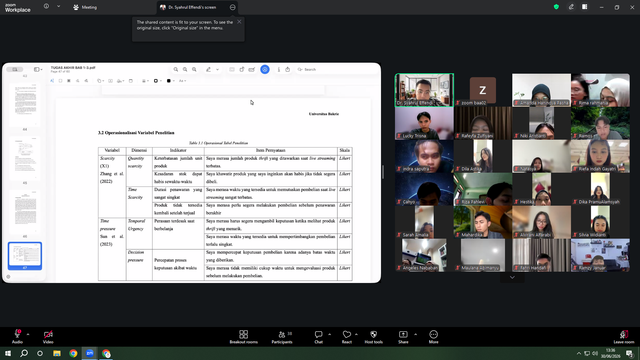640x360 pixels.
Task: Toggle the panel layout icon in title bar
Action: (584, 7)
